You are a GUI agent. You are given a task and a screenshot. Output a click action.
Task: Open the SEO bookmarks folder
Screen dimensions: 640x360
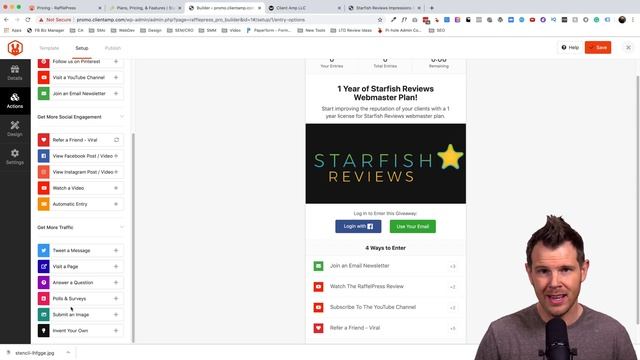point(437,30)
